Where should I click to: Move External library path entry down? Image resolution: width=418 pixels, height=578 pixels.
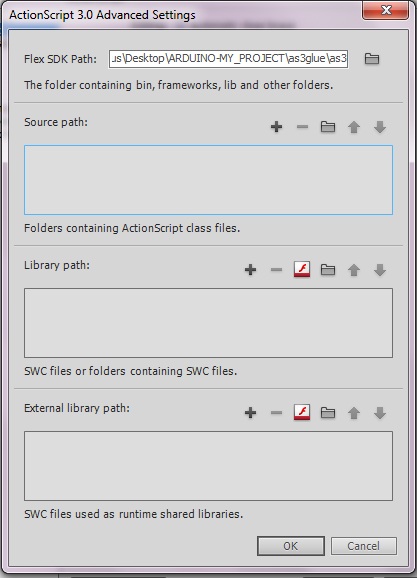(x=380, y=413)
